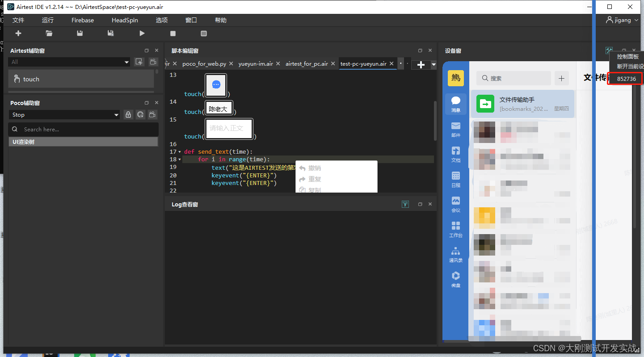
Task: Open the Firebase menu
Action: point(83,20)
